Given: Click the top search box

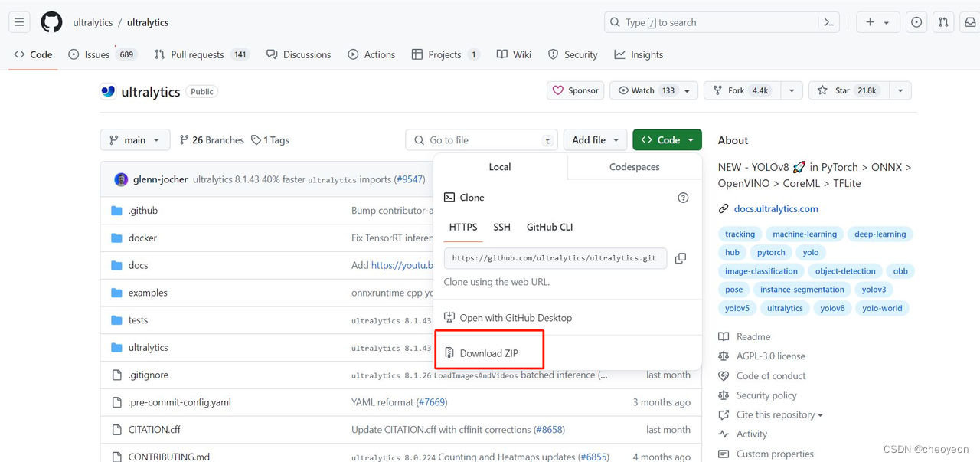Looking at the screenshot, I should 710,22.
